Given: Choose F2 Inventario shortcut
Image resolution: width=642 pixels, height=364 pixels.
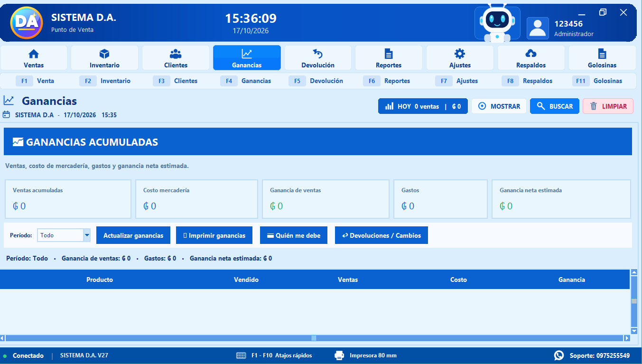Looking at the screenshot, I should click(x=105, y=81).
